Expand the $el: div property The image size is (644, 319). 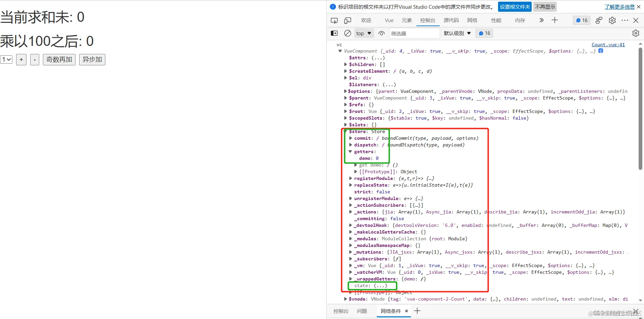345,78
